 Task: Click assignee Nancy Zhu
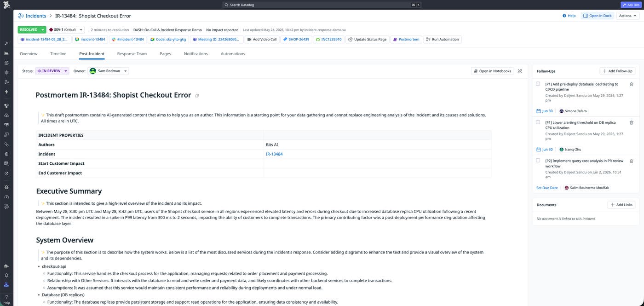(570, 150)
